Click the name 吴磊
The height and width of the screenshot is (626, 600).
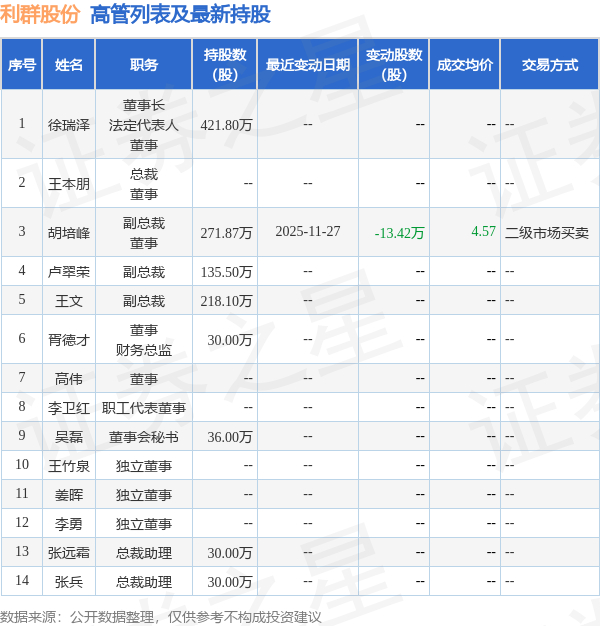pyautogui.click(x=69, y=437)
